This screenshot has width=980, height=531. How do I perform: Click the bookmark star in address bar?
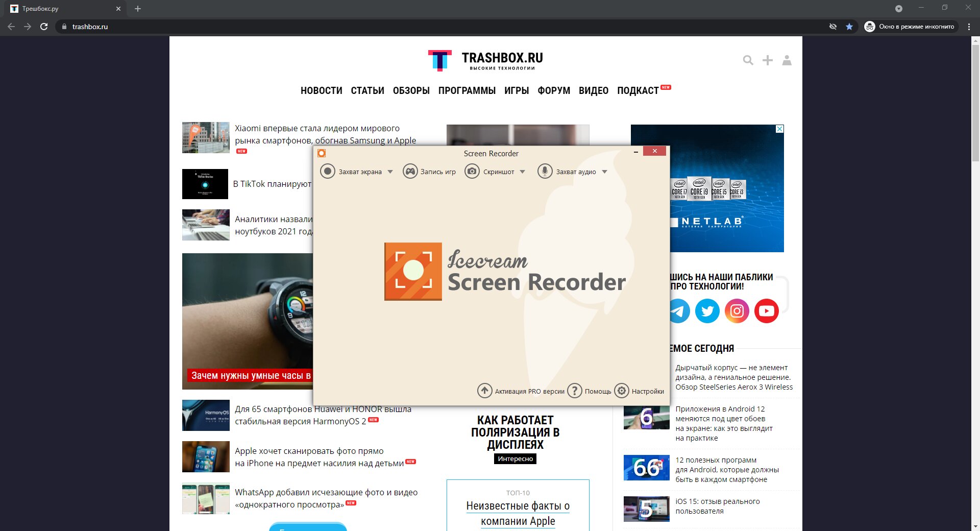[x=849, y=27]
